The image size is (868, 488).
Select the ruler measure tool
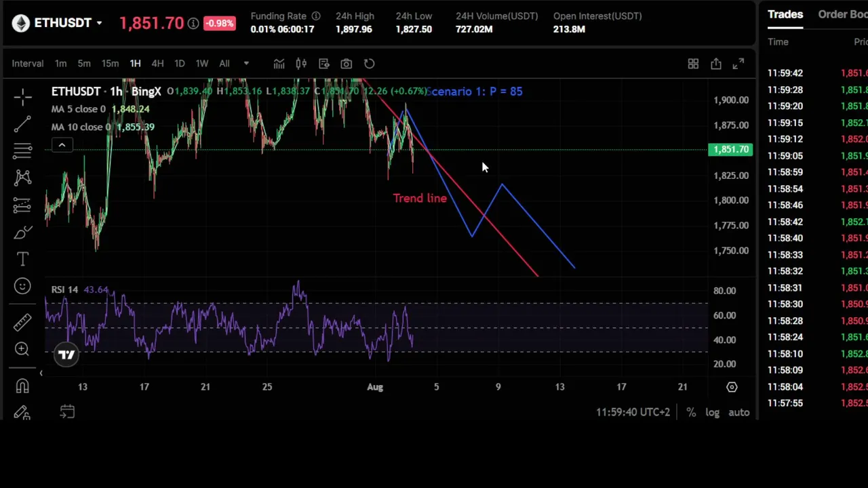tap(22, 321)
